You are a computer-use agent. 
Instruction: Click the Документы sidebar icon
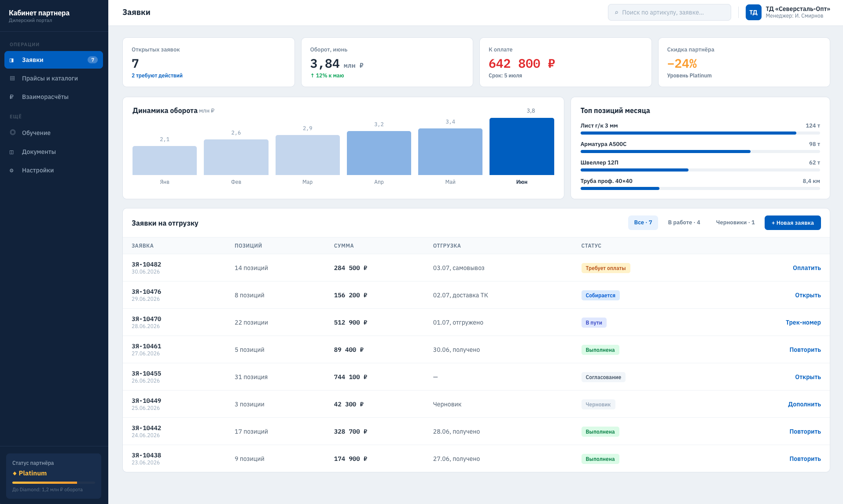point(12,152)
